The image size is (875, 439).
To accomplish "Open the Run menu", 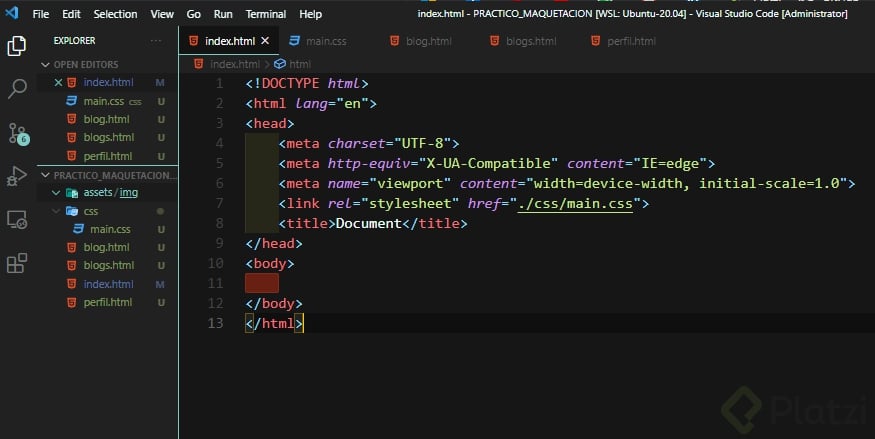I will pyautogui.click(x=223, y=14).
